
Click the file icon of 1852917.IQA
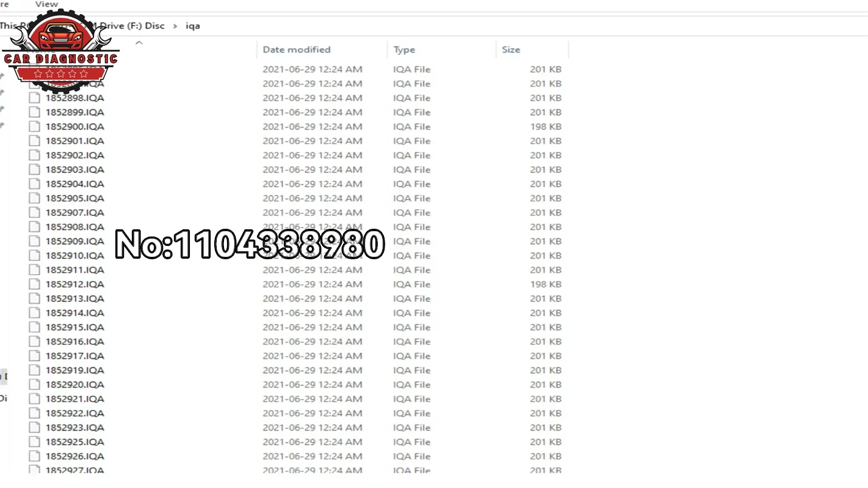(x=34, y=356)
